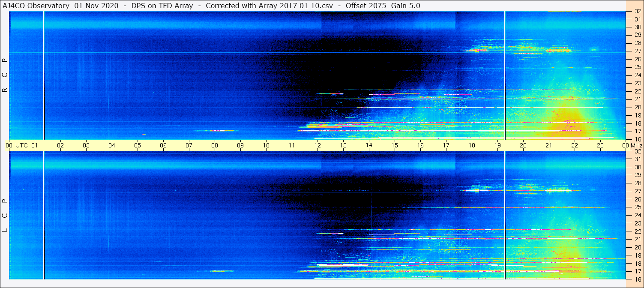This screenshot has height=288, width=644.
Task: Select hour tick '06' on time axis
Action: pyautogui.click(x=164, y=145)
